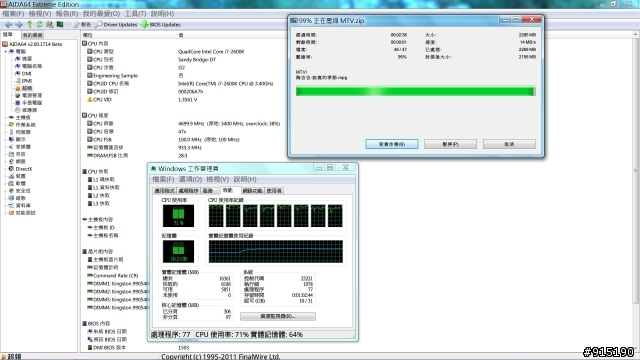The width and height of the screenshot is (640, 360).
Task: Collapse the 電腦 node in AIDA64 tree
Action: pyautogui.click(x=5, y=51)
